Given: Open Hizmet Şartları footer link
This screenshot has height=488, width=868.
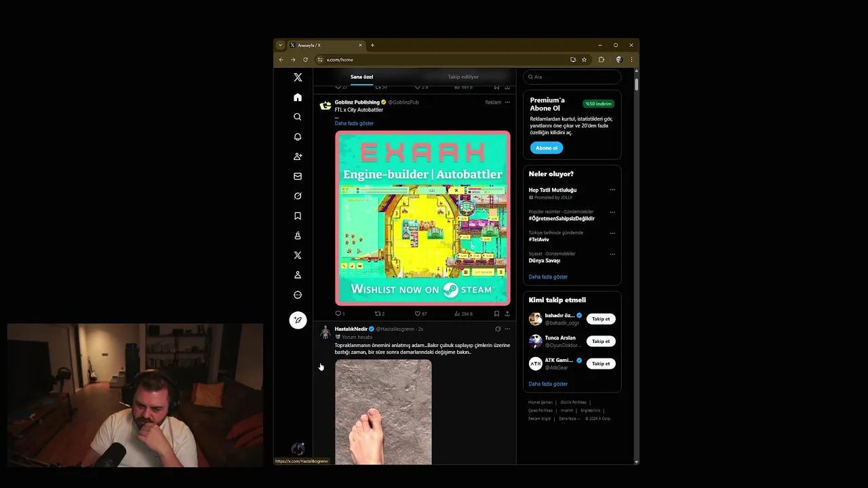Looking at the screenshot, I should pyautogui.click(x=540, y=402).
